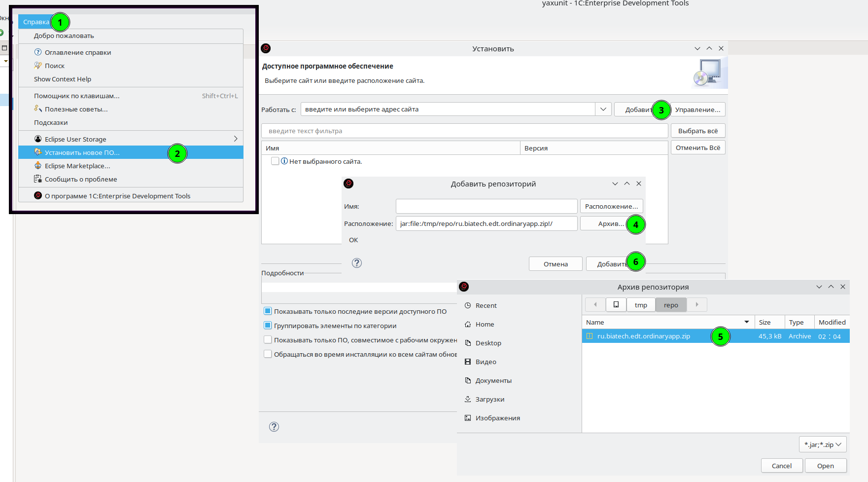Screen dimensions: 868x482
Task: Click the Eclipse User Storage icon
Action: point(38,139)
